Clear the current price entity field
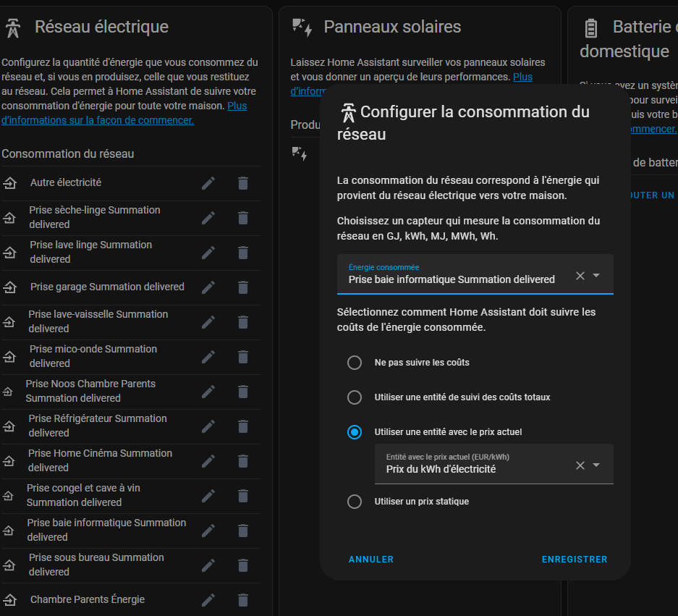678x616 pixels. pos(580,465)
